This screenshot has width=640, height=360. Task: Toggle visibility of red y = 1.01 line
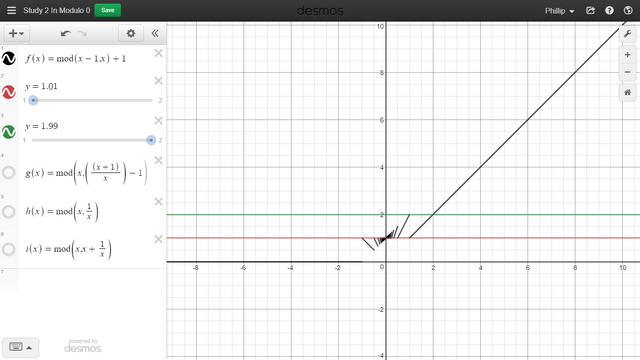pos(9,92)
